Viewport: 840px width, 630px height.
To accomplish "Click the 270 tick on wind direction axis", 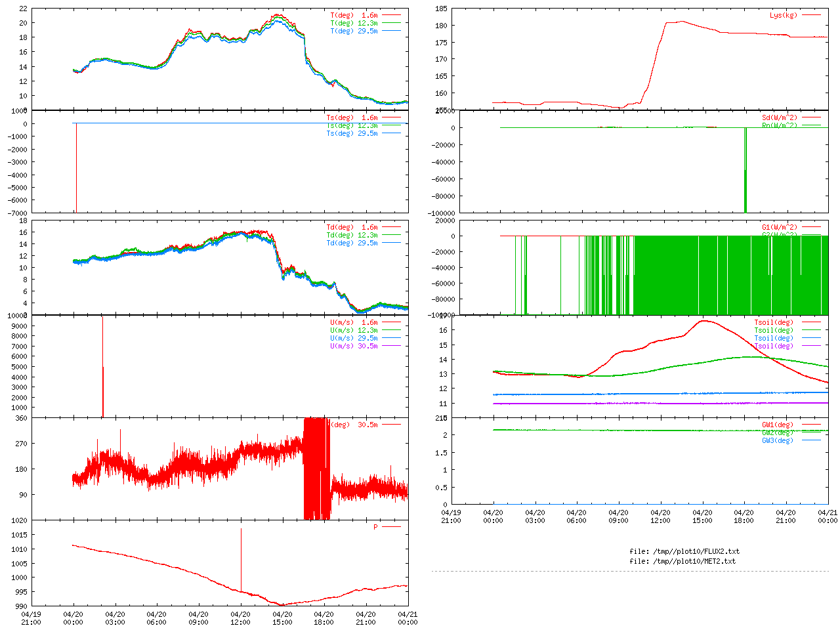I will [x=22, y=444].
